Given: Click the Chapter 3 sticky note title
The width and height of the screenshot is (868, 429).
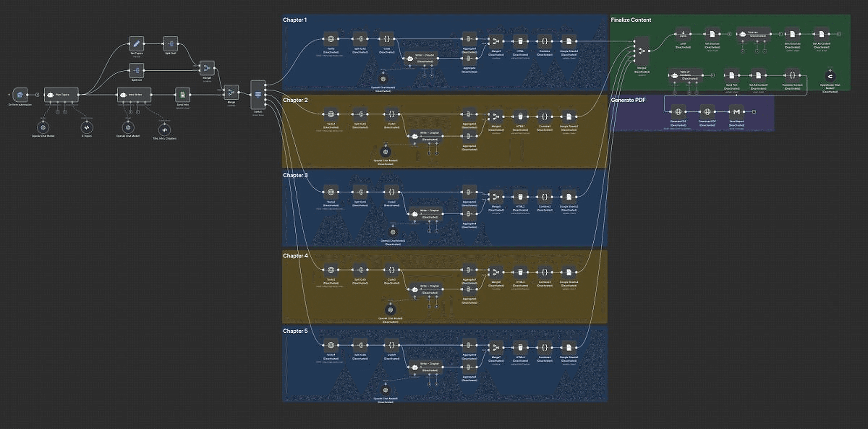Looking at the screenshot, I should 295,175.
